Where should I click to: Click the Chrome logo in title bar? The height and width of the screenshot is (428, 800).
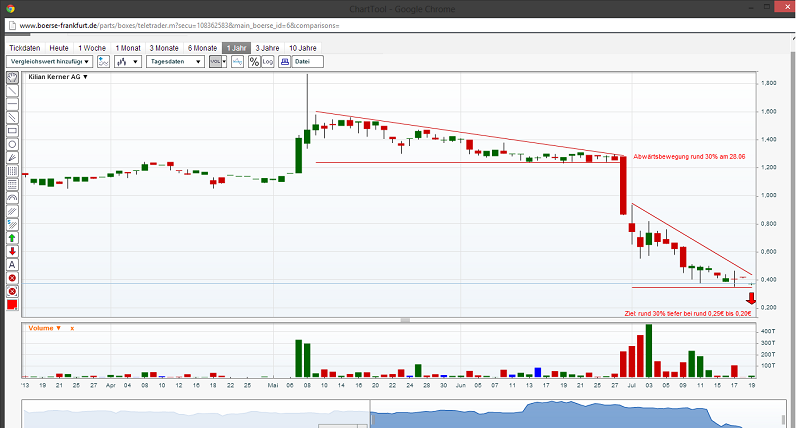tap(10, 9)
